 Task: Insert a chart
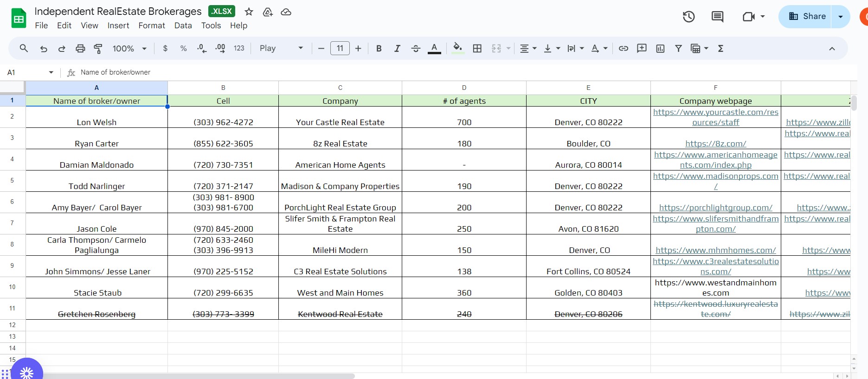[660, 48]
